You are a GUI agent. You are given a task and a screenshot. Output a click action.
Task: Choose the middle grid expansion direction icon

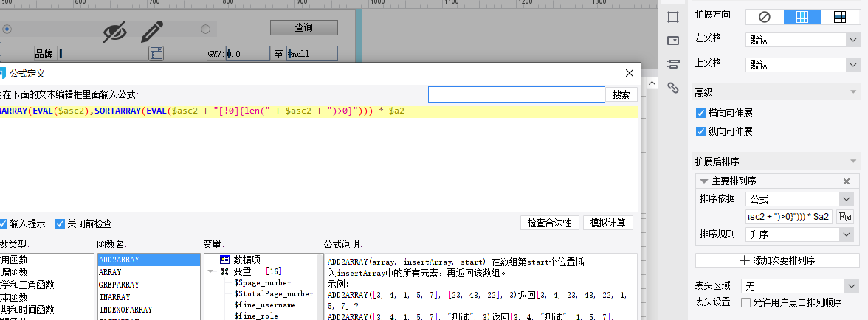pos(802,16)
